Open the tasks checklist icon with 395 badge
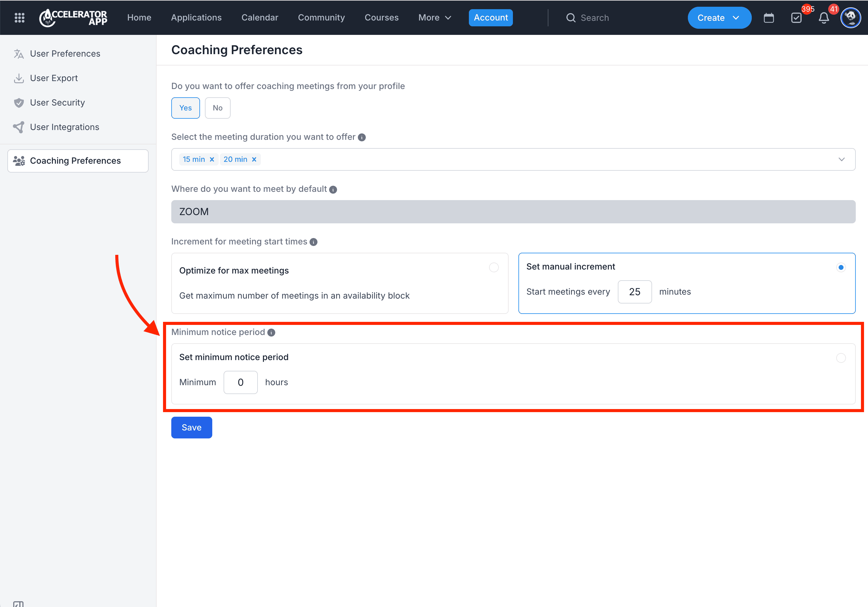Image resolution: width=868 pixels, height=607 pixels. (x=796, y=18)
